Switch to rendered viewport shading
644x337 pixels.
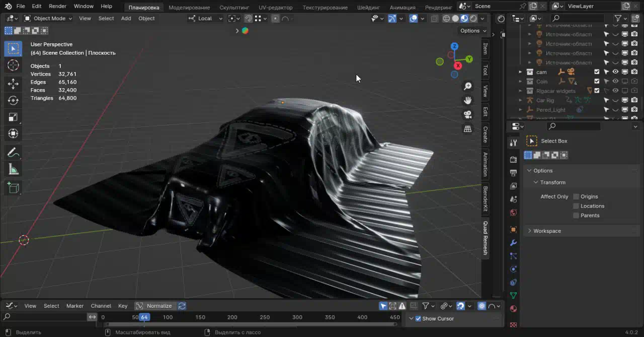(473, 18)
